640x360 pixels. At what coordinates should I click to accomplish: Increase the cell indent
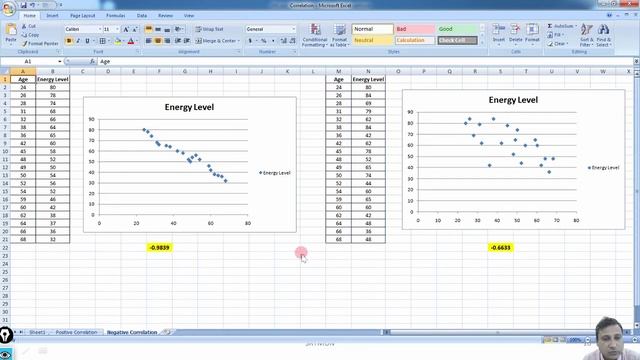click(x=187, y=41)
